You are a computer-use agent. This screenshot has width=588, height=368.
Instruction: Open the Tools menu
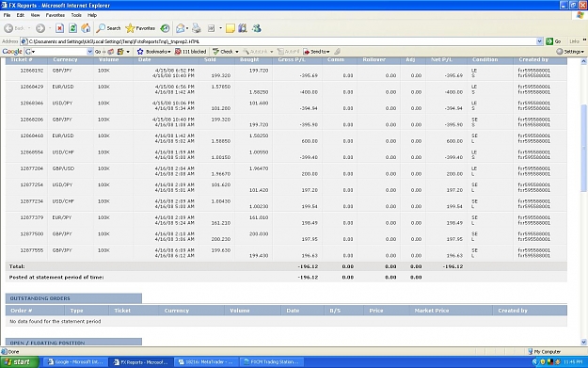[76, 15]
